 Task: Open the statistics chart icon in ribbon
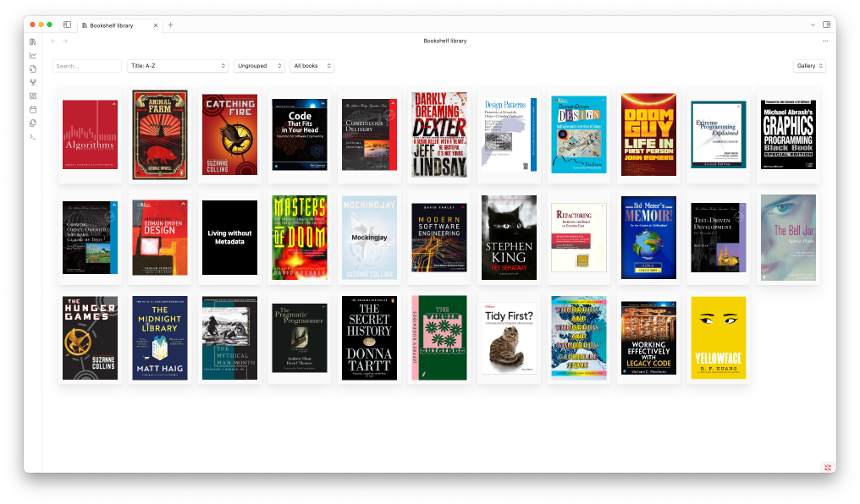(33, 55)
